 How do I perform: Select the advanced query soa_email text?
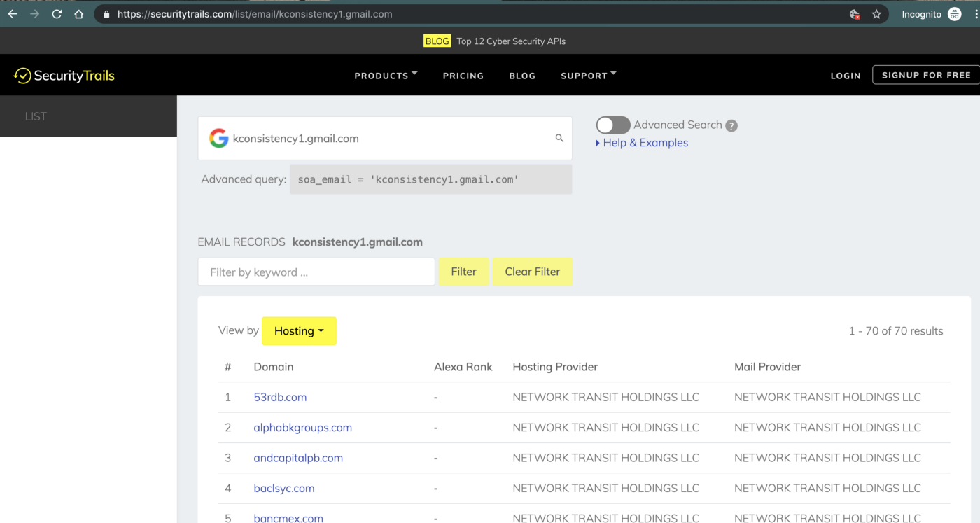(x=409, y=179)
